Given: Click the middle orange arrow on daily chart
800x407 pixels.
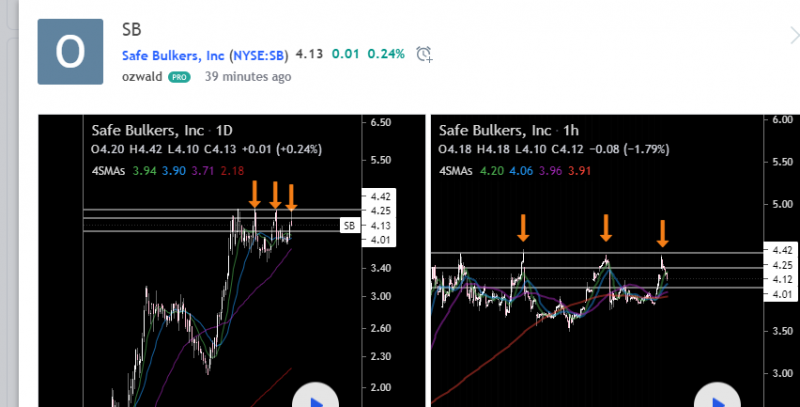Looking at the screenshot, I should (276, 194).
